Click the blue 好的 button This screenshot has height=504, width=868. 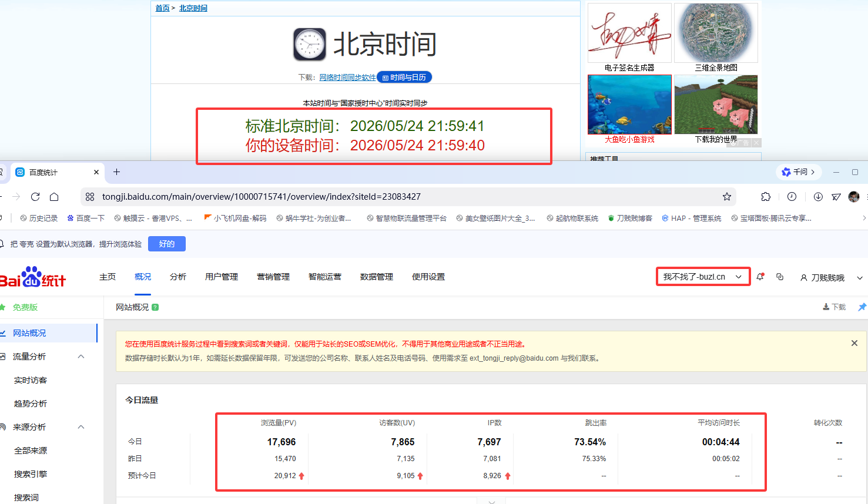coord(167,244)
